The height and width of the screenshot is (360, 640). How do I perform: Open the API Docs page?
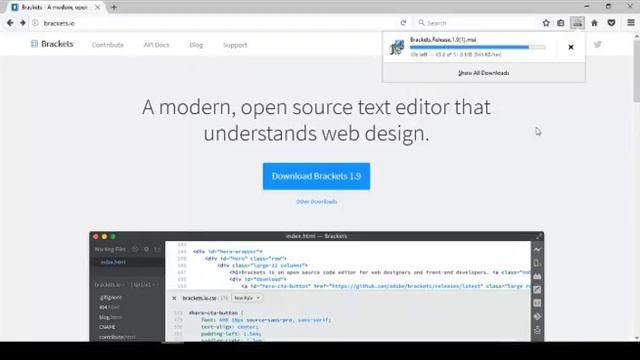[x=156, y=45]
